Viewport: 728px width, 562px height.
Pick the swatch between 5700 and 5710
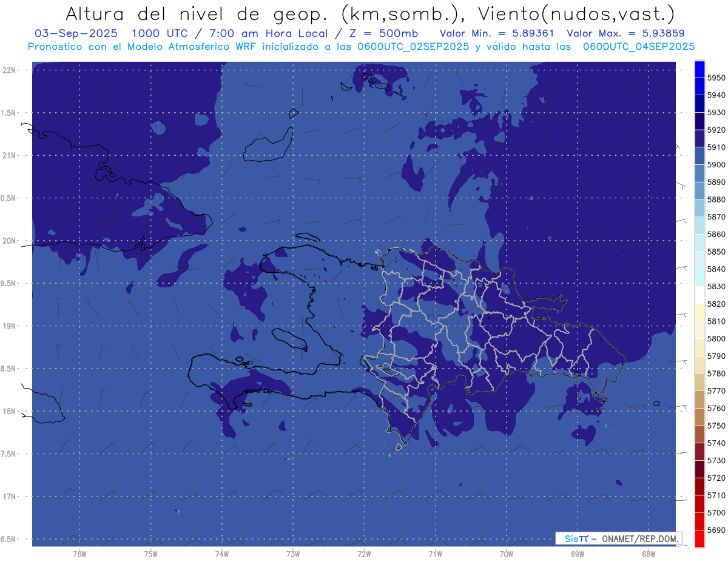point(699,504)
